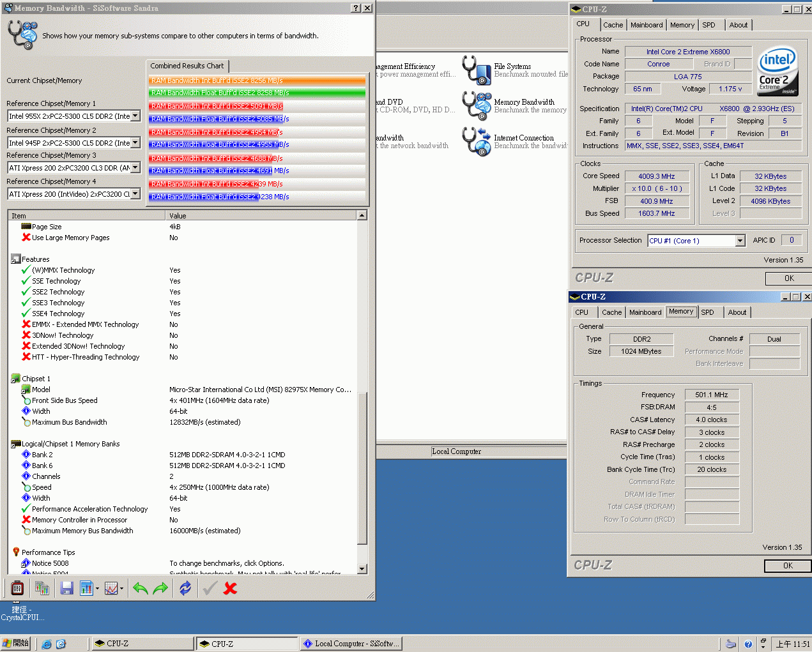Click the results list scrollbar down arrow
Viewport: 812px width, 652px height.
(x=362, y=568)
